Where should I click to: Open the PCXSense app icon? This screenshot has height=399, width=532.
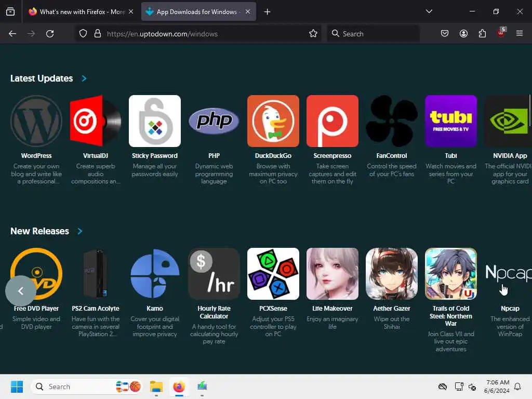point(273,274)
